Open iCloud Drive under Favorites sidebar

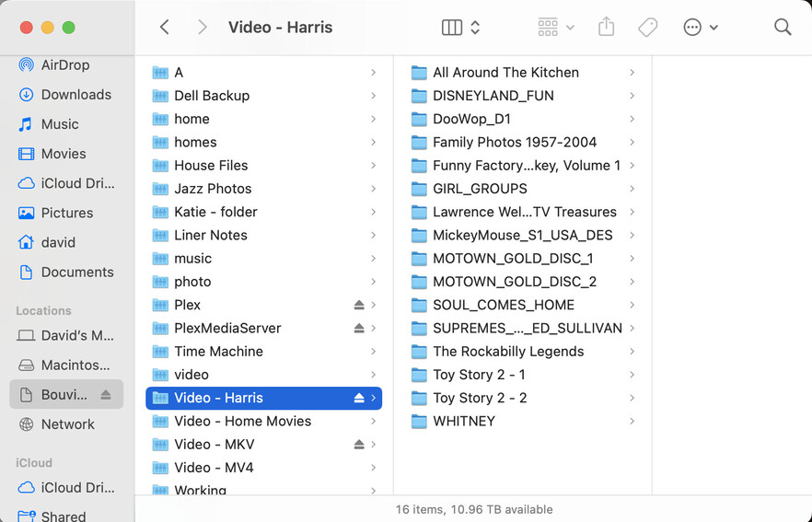65,183
